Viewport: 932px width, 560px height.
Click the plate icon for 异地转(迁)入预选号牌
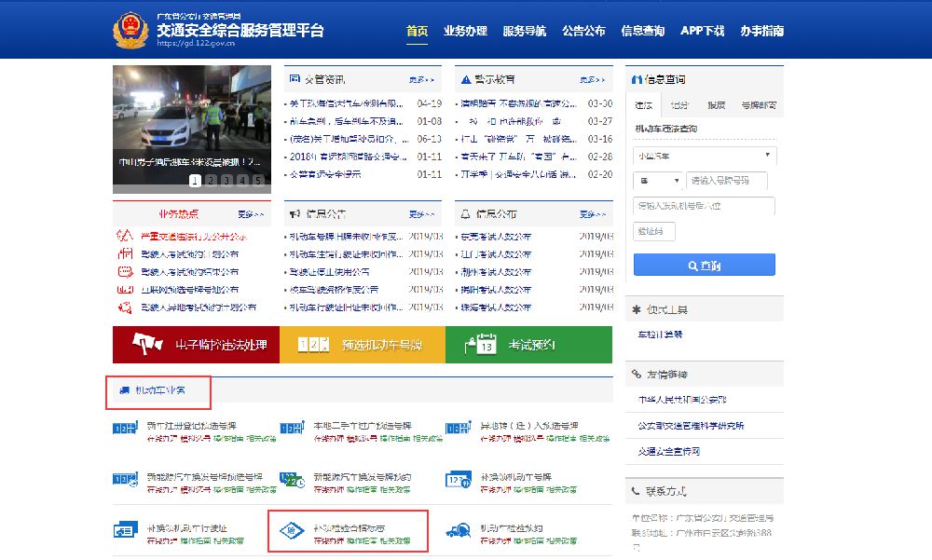coord(459,428)
